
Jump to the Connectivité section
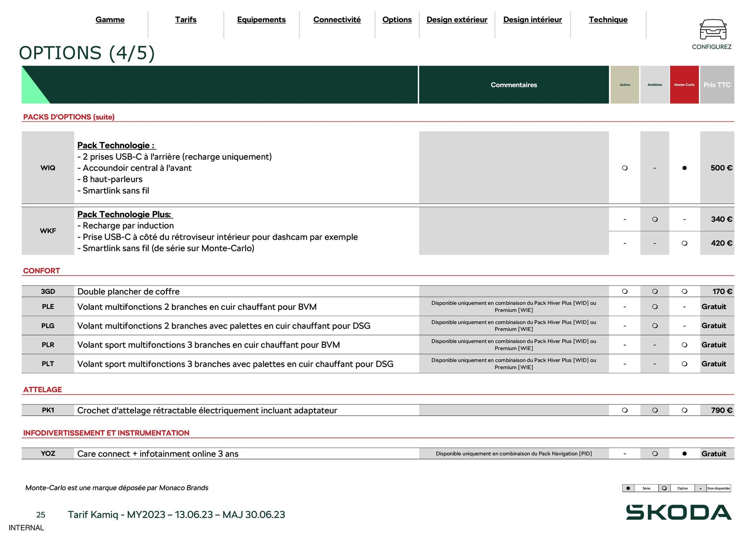[337, 20]
